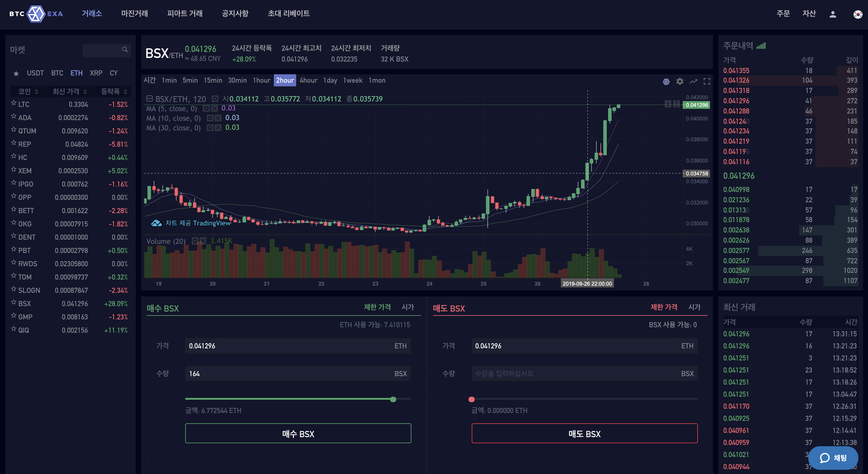Select ask price 0.041355 in order book
Screen dimensions: 868x474
(x=736, y=71)
